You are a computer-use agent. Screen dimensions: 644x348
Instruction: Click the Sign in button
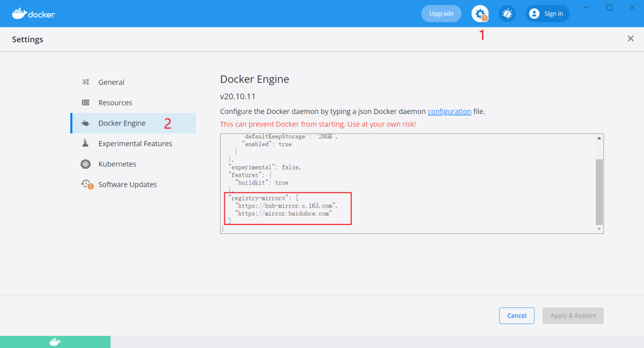(x=547, y=14)
